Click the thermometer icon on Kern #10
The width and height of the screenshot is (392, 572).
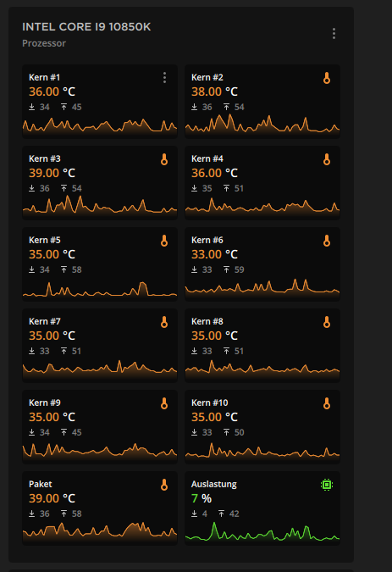pyautogui.click(x=327, y=403)
